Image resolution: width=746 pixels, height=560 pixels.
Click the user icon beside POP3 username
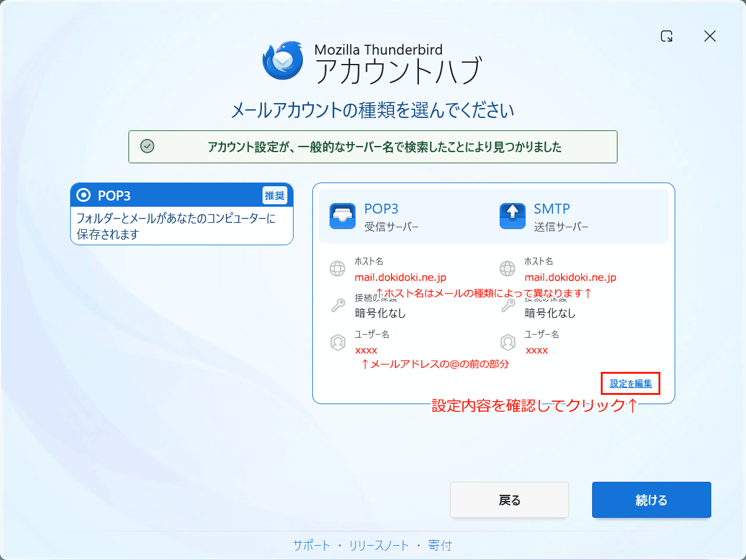click(x=337, y=343)
